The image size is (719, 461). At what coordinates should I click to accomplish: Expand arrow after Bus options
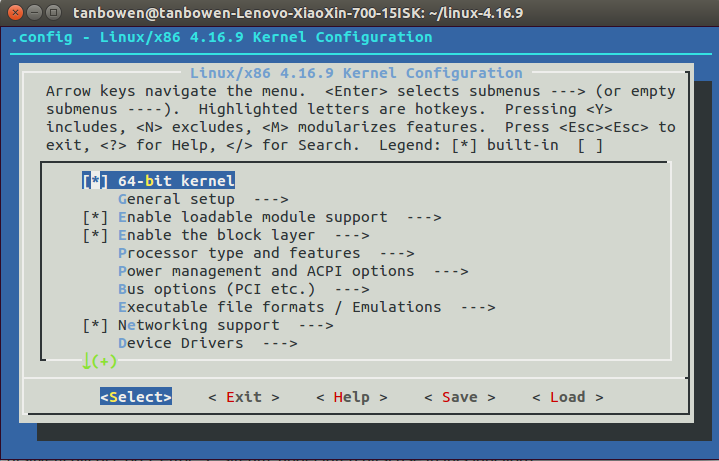click(x=352, y=289)
